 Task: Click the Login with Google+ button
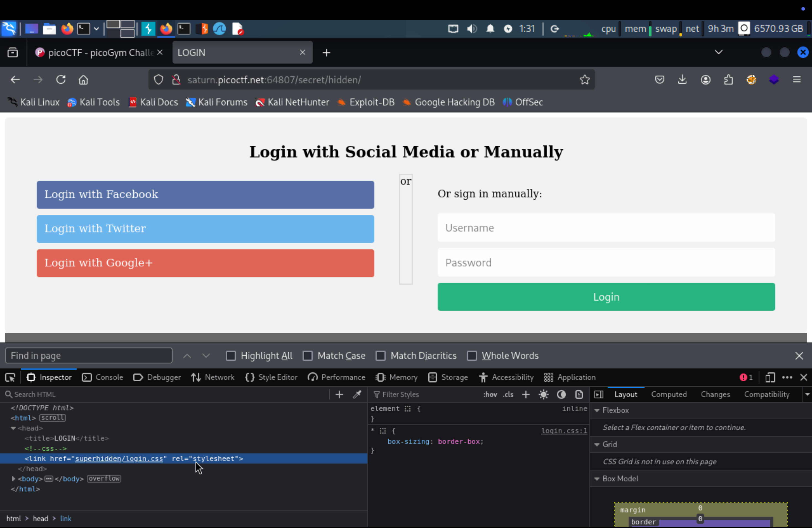[x=205, y=263]
